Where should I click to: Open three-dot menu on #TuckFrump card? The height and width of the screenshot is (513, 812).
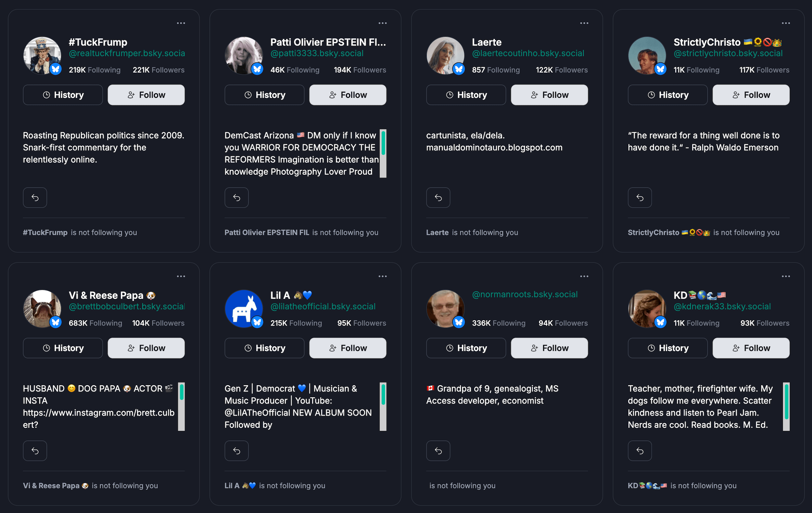181,23
